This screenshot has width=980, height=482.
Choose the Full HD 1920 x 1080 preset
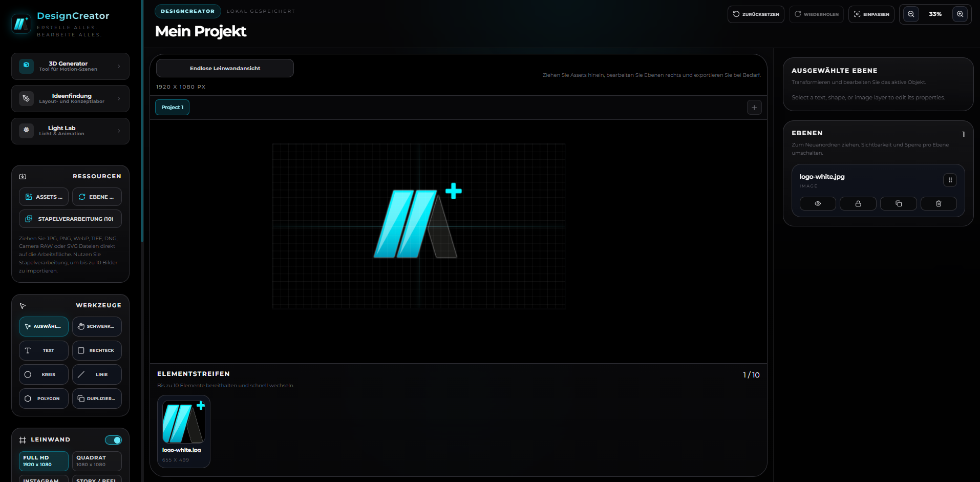(44, 461)
